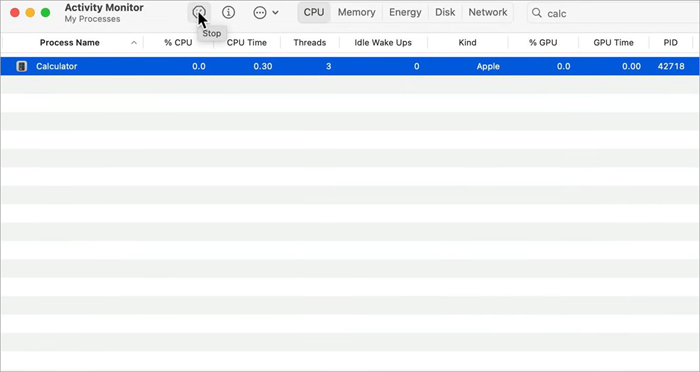Click the Activity Monitor window title
Viewport: 700px width, 372px height.
click(x=104, y=8)
